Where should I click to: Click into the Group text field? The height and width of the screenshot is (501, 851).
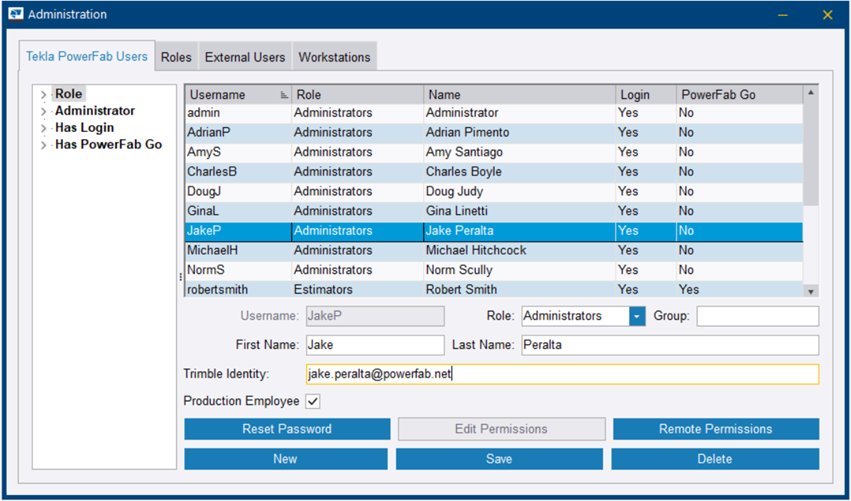(757, 316)
